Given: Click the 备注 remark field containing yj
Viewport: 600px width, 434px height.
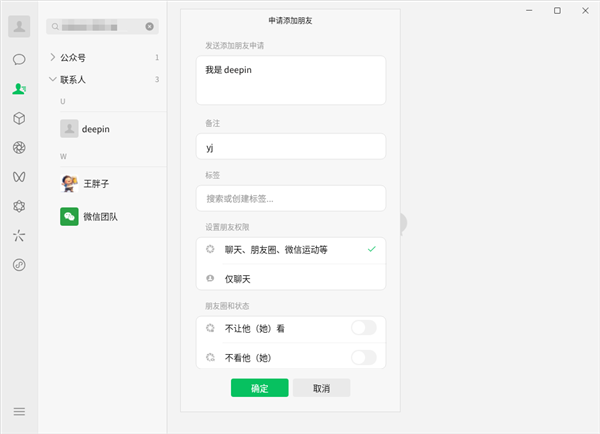Looking at the screenshot, I should click(x=291, y=147).
